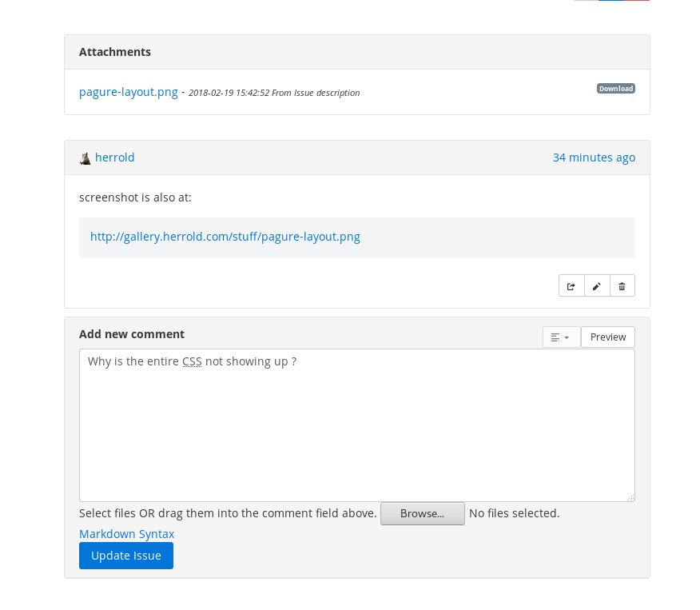Image resolution: width=700 pixels, height=610 pixels.
Task: Follow the gallery.herrold.com screenshot URL
Action: (225, 237)
